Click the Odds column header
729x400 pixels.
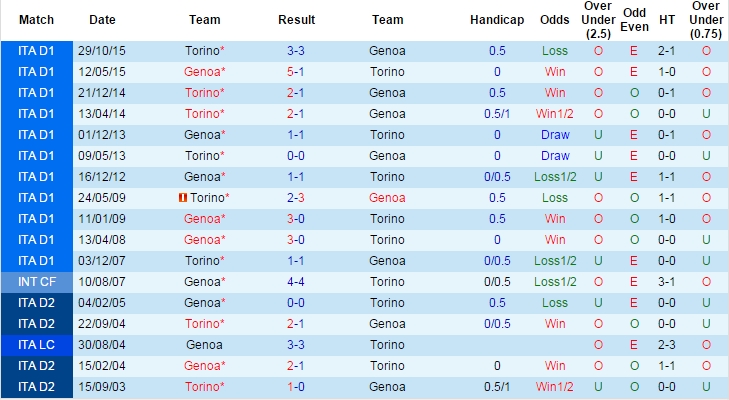coord(555,20)
